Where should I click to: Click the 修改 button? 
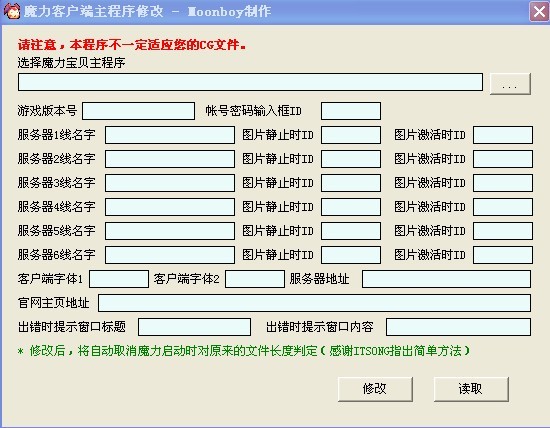[375, 389]
